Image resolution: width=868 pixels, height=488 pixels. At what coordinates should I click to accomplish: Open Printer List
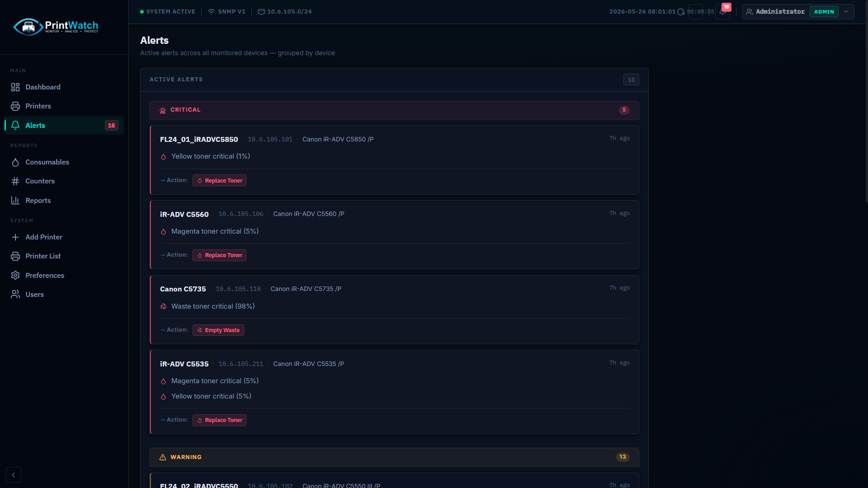tap(64, 256)
